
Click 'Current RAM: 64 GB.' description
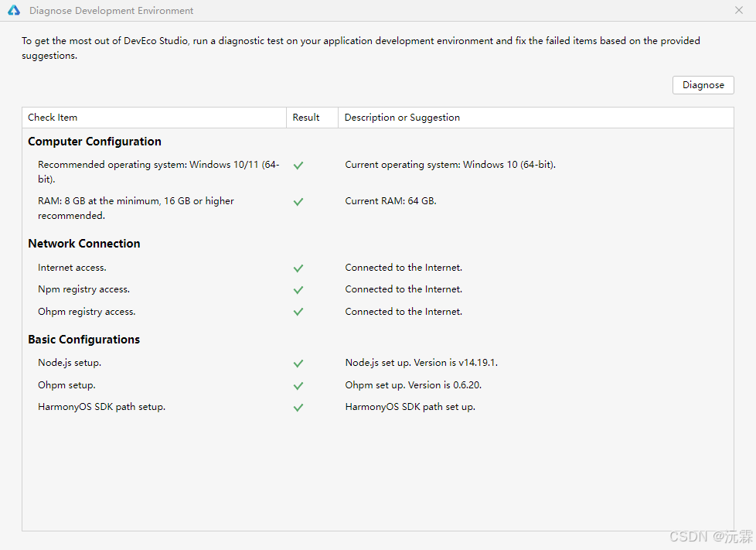390,200
